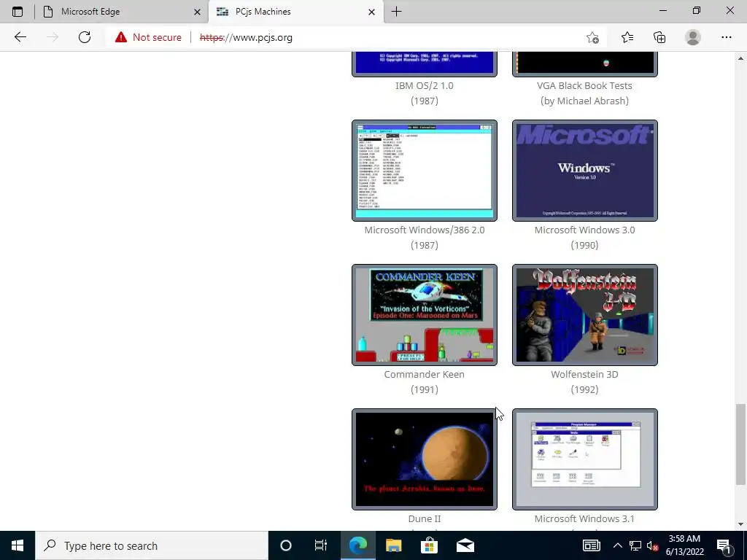Open the Microsoft Windows/386 2.0 thumbnail
The height and width of the screenshot is (560, 747).
coord(425,171)
